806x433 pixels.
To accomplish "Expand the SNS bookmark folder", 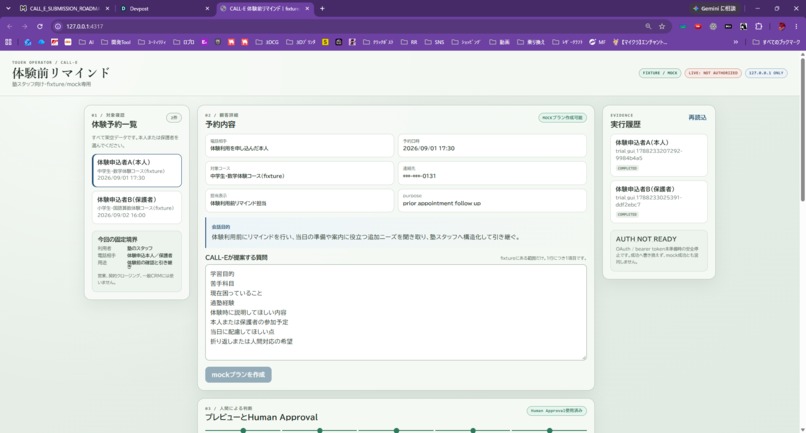I will click(434, 42).
